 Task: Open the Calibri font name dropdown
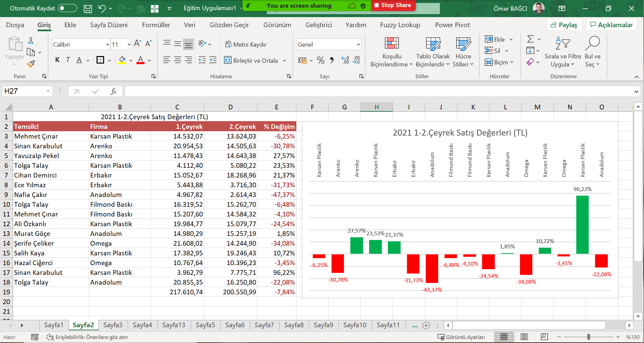pos(108,45)
